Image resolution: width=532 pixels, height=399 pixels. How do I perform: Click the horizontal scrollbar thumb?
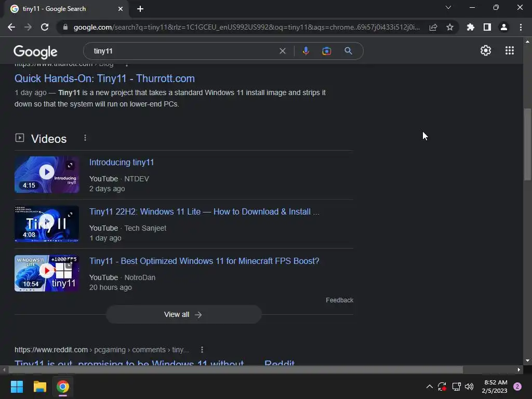click(236, 369)
